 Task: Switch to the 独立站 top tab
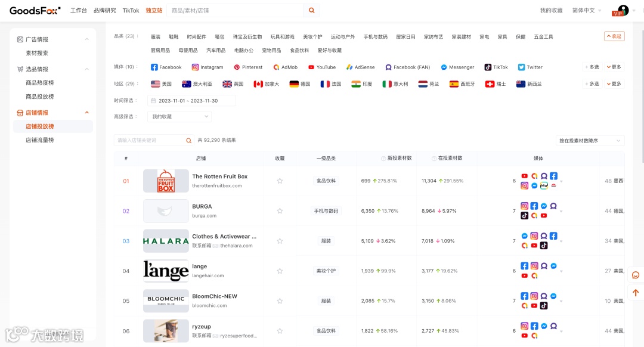coord(154,11)
